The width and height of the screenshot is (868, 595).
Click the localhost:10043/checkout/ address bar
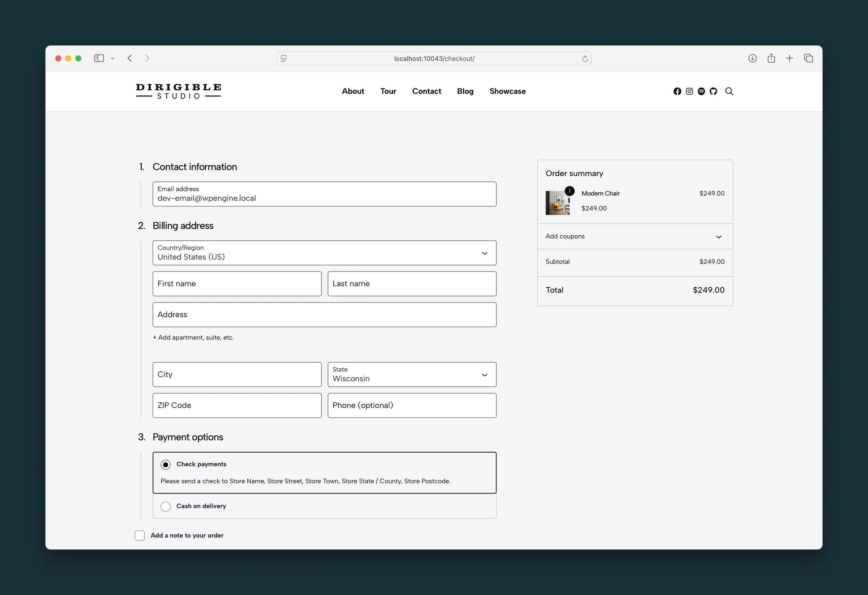click(x=434, y=59)
